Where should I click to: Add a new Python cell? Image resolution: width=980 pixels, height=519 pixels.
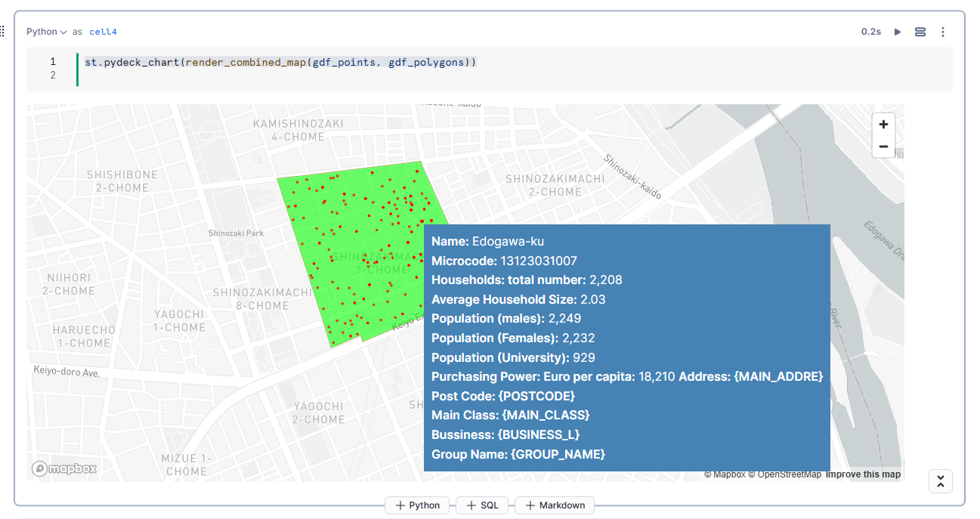point(417,505)
